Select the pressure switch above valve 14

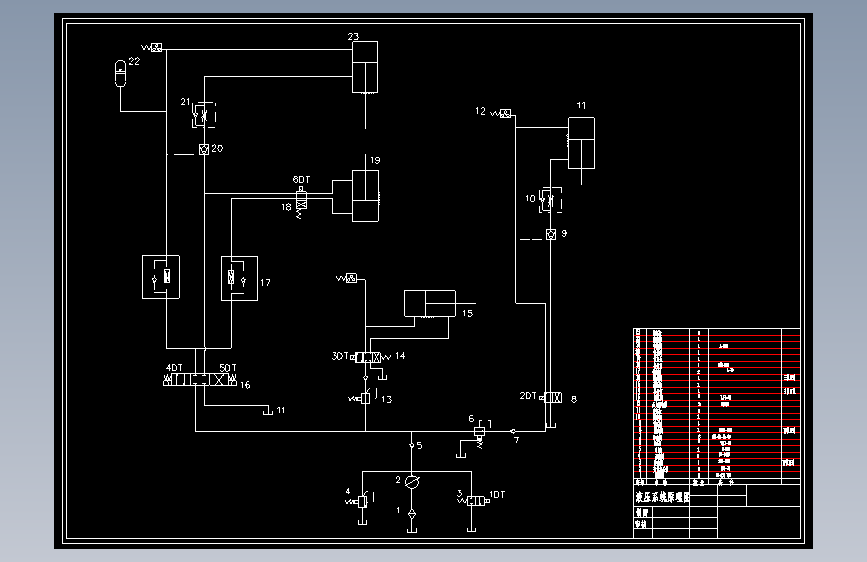(x=347, y=278)
